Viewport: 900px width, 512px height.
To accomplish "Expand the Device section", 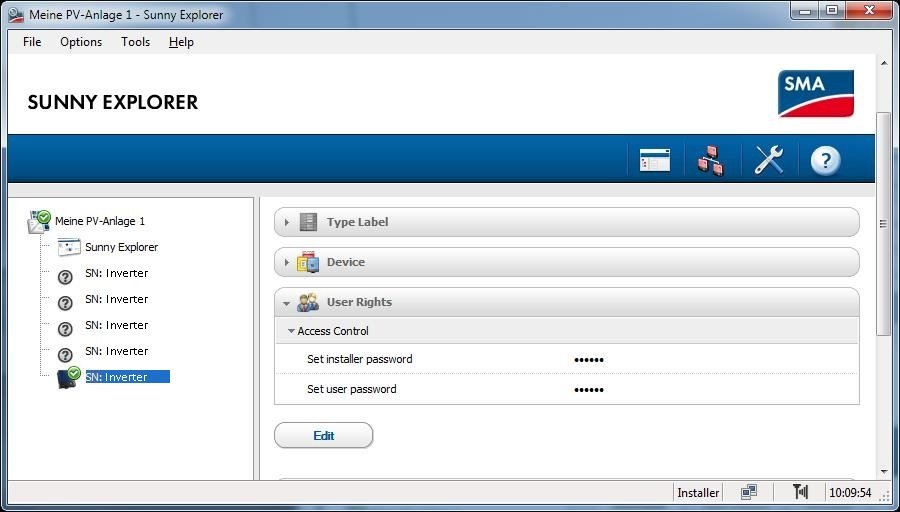I will click(x=287, y=262).
